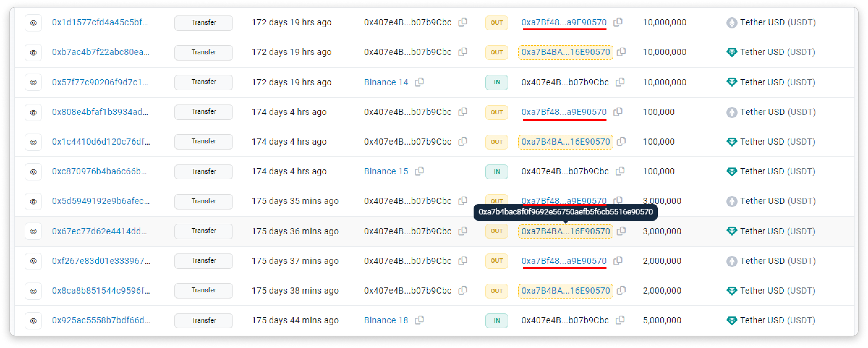This screenshot has height=348, width=868.
Task: Copy the Binance 18 address
Action: tap(419, 320)
